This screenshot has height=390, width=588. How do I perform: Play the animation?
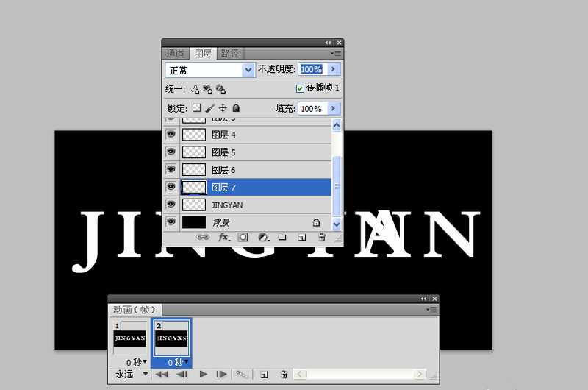204,375
